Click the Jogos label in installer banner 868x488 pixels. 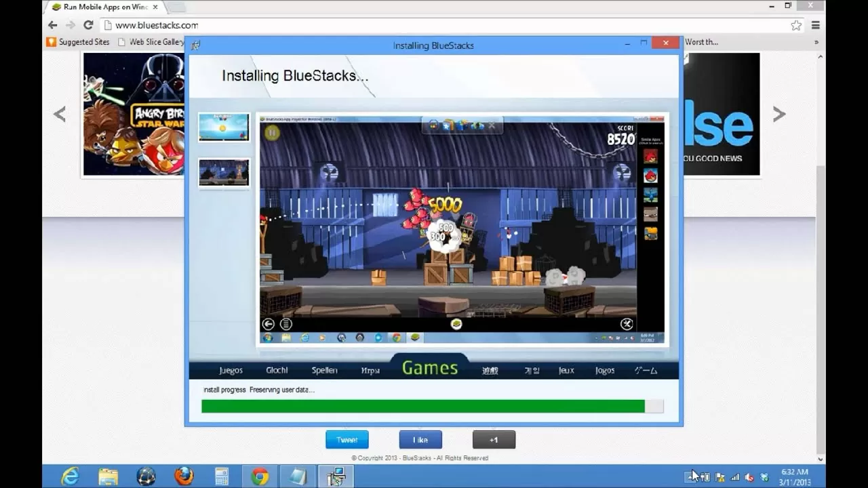605,370
